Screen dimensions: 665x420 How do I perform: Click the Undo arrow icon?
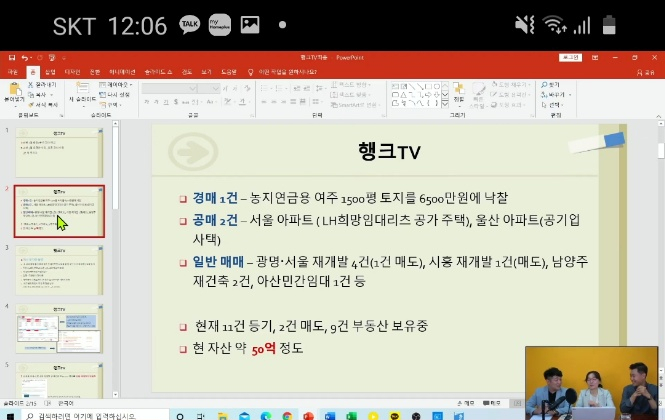tap(25, 58)
